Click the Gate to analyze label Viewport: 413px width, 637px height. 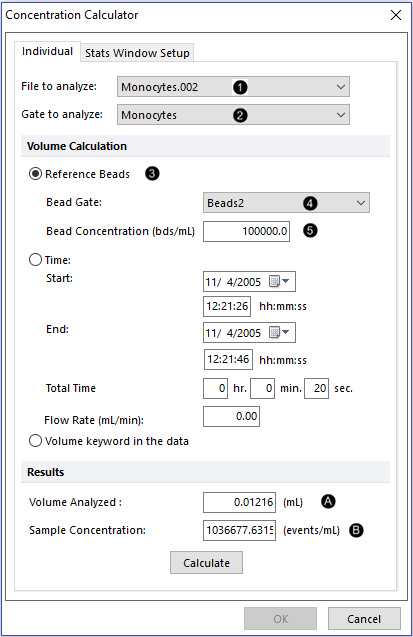[x=62, y=114]
